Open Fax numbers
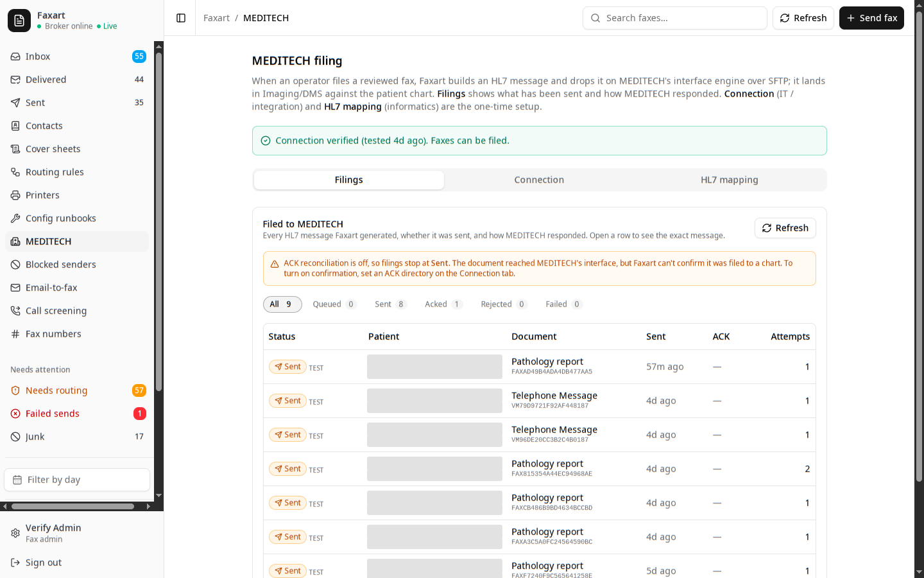Image resolution: width=924 pixels, height=578 pixels. 77,334
